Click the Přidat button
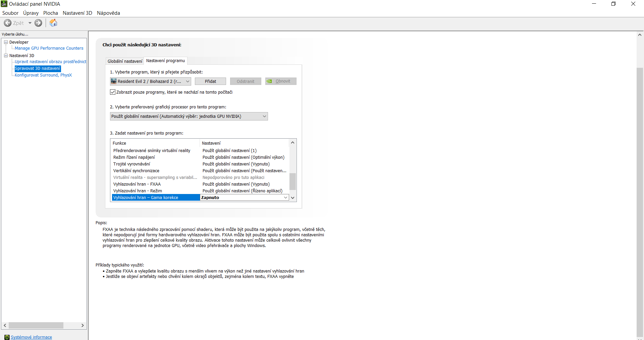The width and height of the screenshot is (644, 340). click(210, 81)
